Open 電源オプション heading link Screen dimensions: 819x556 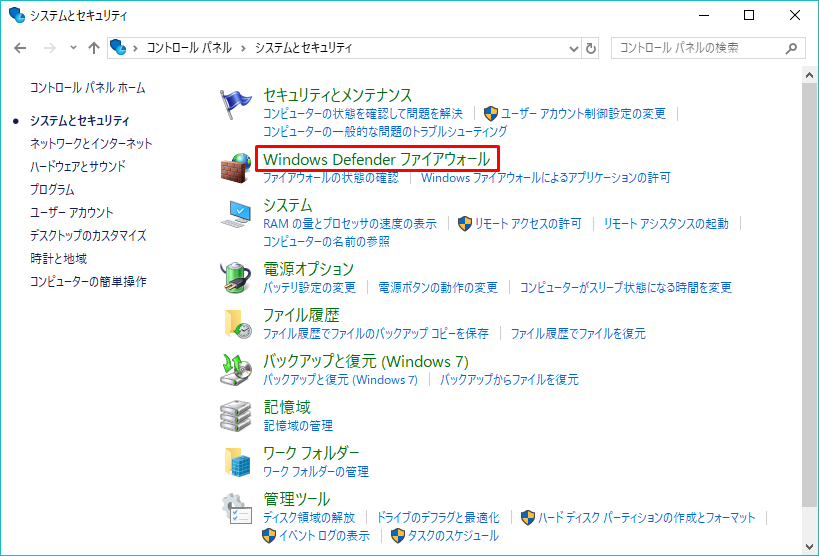tap(308, 269)
